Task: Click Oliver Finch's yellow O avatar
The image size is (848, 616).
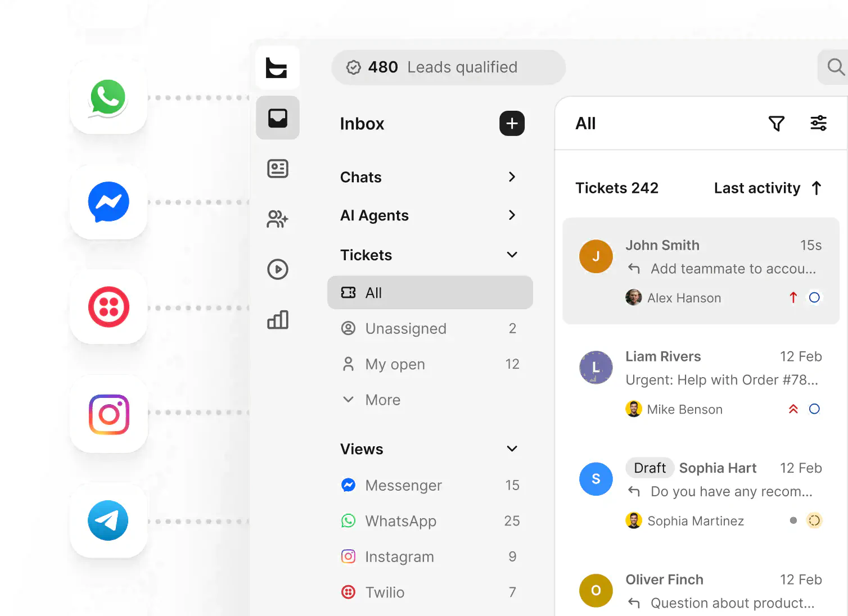Action: (596, 590)
